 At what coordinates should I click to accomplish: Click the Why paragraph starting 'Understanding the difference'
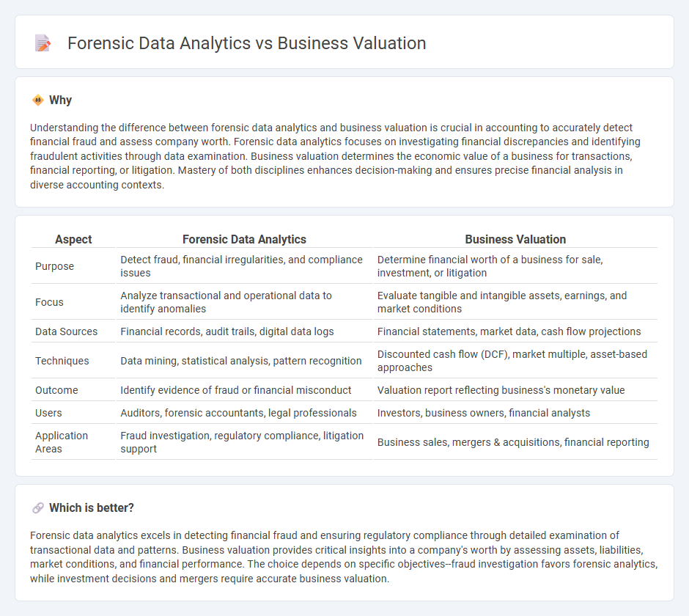tap(335, 156)
